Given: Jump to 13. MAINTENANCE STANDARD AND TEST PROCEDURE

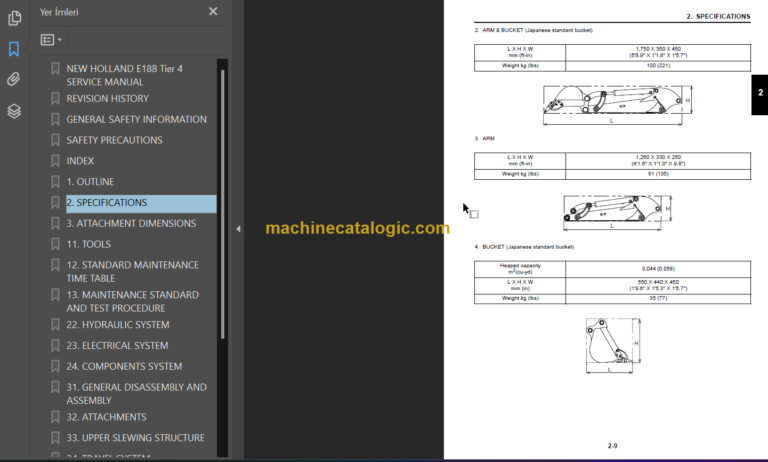Looking at the screenshot, I should click(133, 301).
